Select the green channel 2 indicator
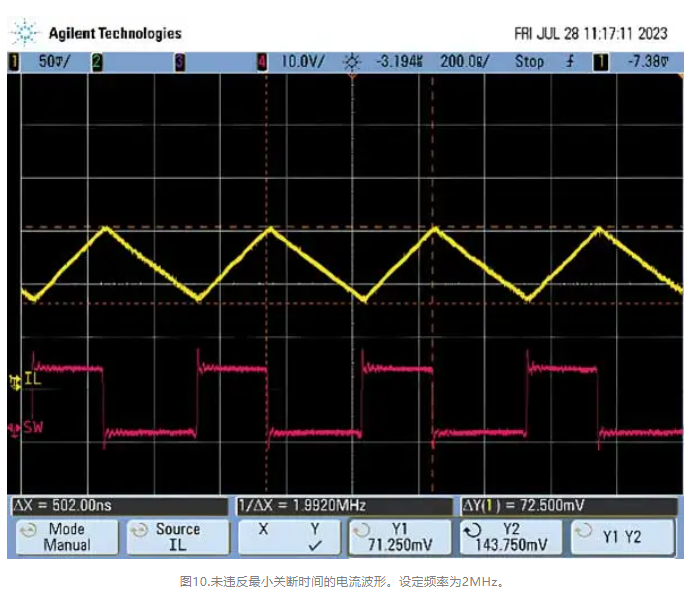 97,62
